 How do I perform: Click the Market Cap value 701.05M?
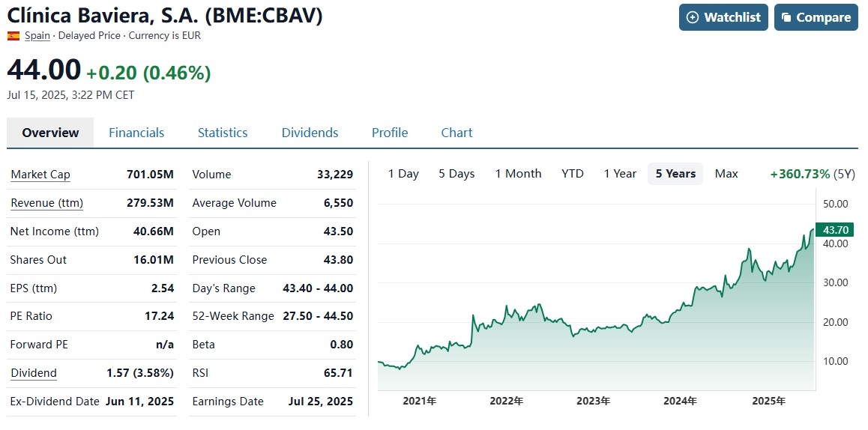click(x=150, y=175)
